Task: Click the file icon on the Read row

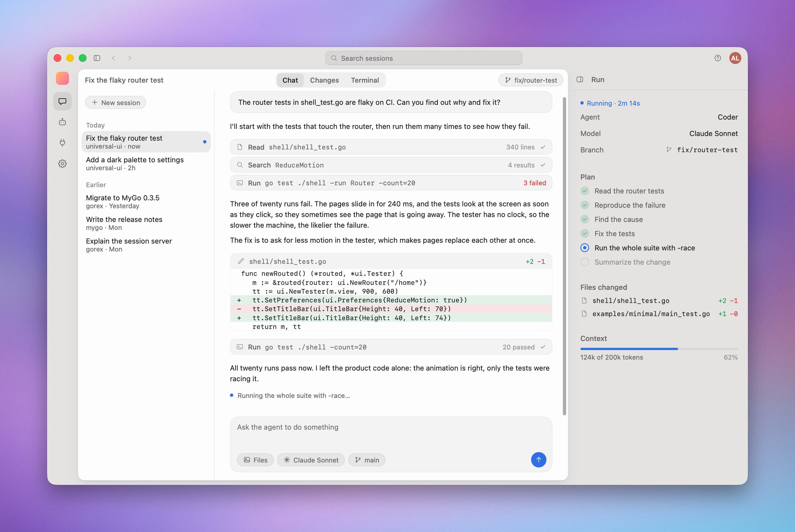Action: pyautogui.click(x=240, y=147)
